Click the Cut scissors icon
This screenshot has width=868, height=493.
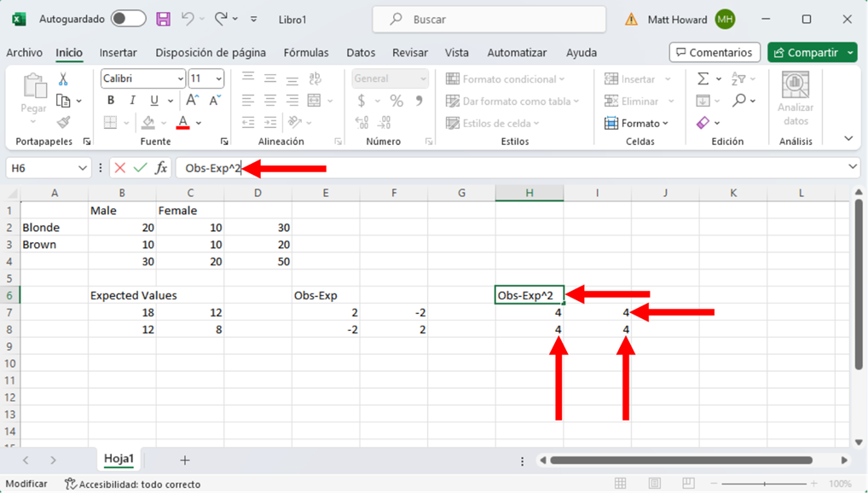pyautogui.click(x=63, y=79)
